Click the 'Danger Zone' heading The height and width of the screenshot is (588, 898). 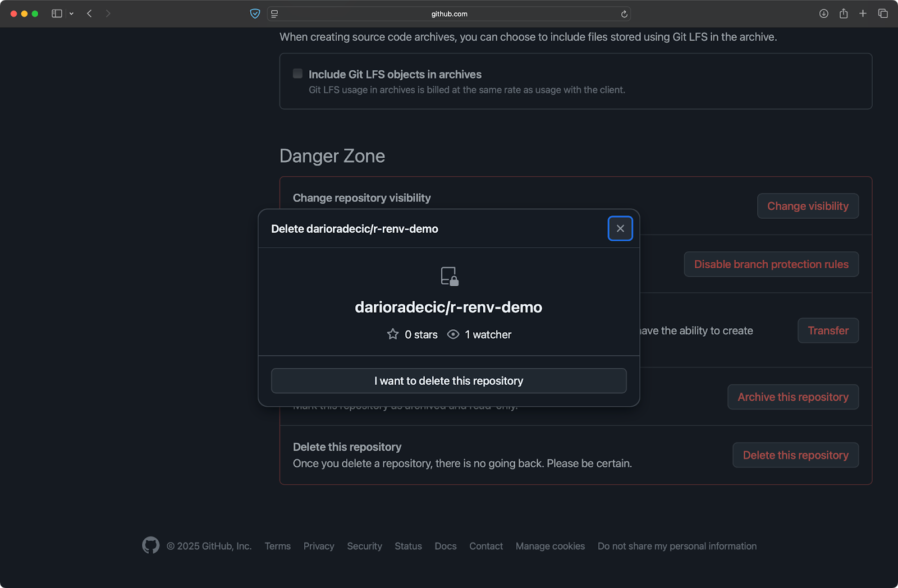tap(332, 156)
